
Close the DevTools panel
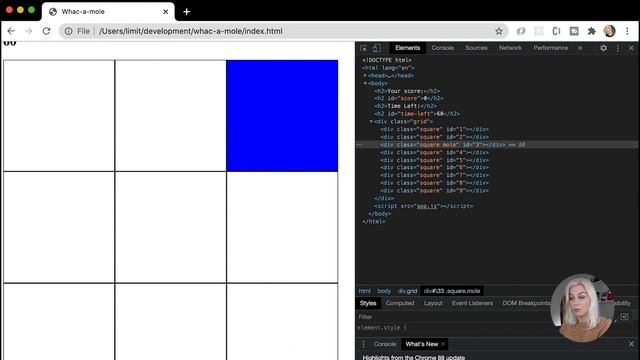(x=631, y=48)
